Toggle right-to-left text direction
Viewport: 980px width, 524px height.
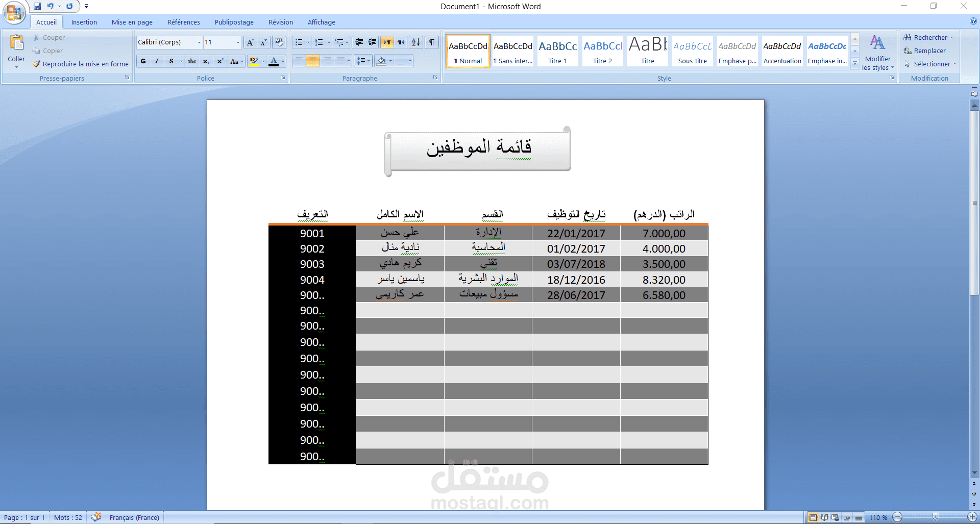coord(401,42)
